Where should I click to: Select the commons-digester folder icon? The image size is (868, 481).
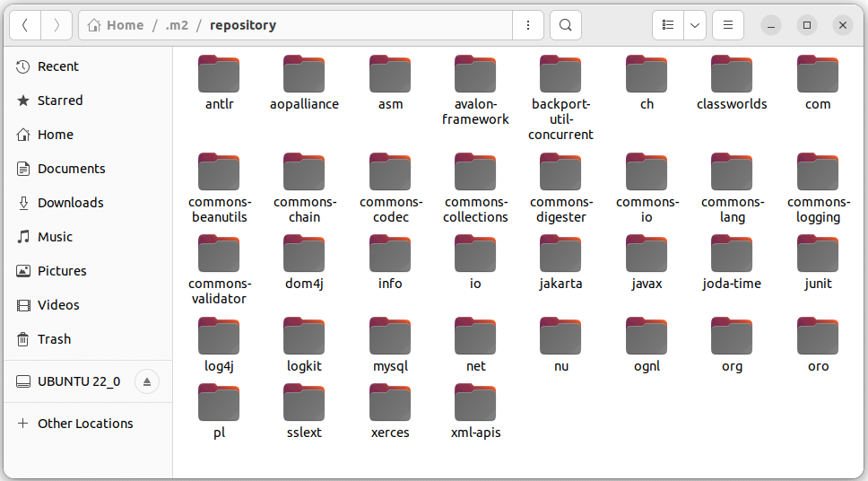pyautogui.click(x=560, y=171)
